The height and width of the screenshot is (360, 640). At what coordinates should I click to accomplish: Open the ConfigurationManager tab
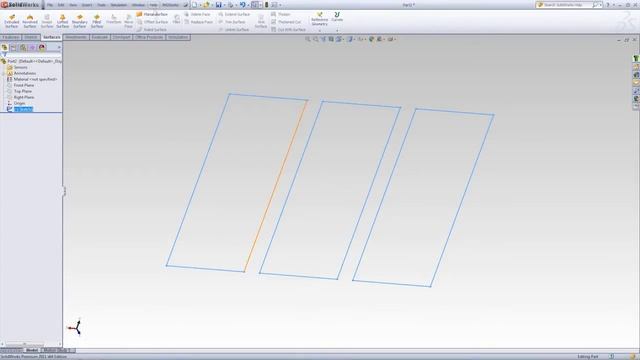23,47
